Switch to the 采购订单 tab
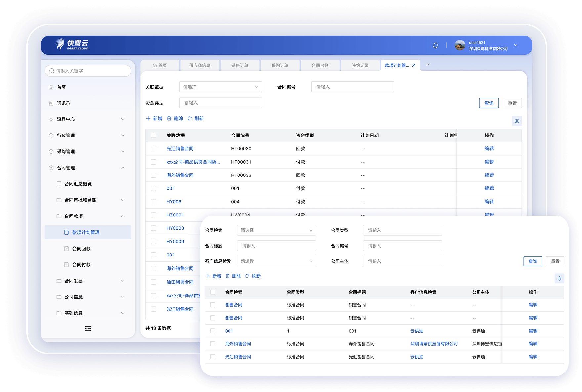This screenshot has width=582, height=392. tap(280, 66)
